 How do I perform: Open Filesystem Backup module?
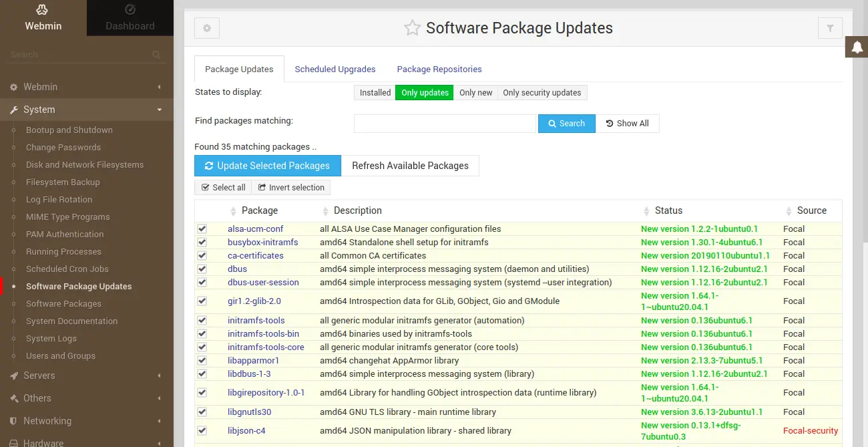pos(63,182)
